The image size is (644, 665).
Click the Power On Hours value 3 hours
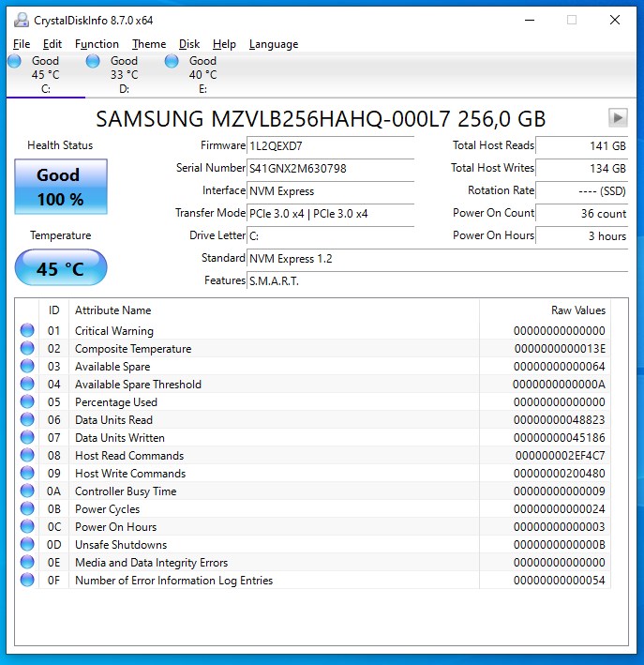coord(582,235)
